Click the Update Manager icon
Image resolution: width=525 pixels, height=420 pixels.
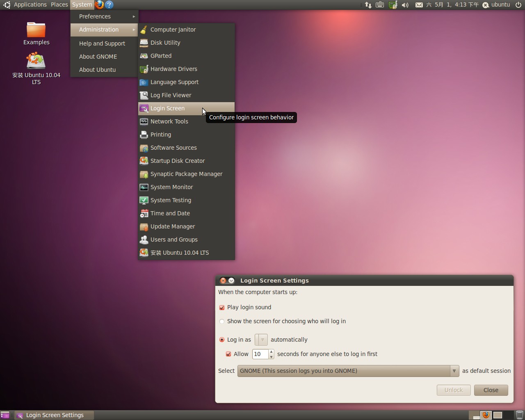coord(144,226)
